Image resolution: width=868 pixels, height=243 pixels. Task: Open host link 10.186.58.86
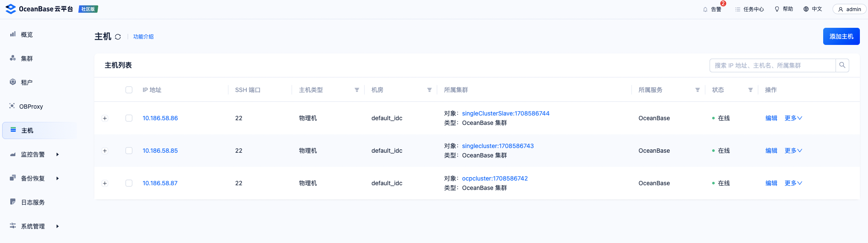(160, 118)
